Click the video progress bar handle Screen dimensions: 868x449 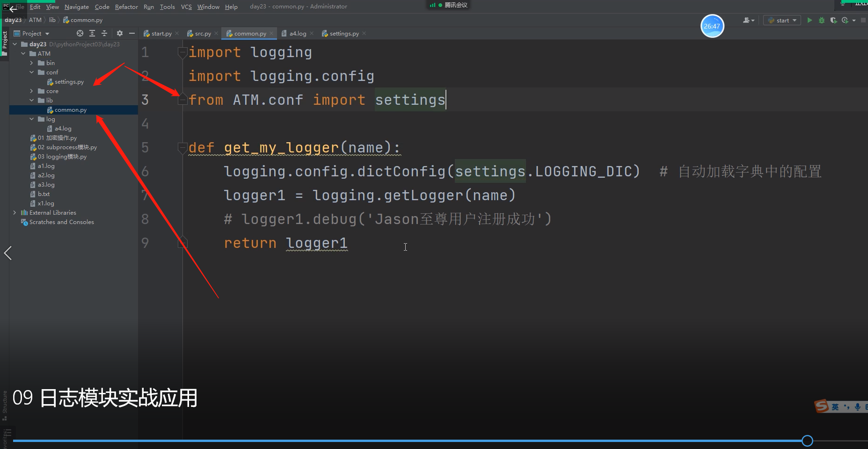point(807,441)
